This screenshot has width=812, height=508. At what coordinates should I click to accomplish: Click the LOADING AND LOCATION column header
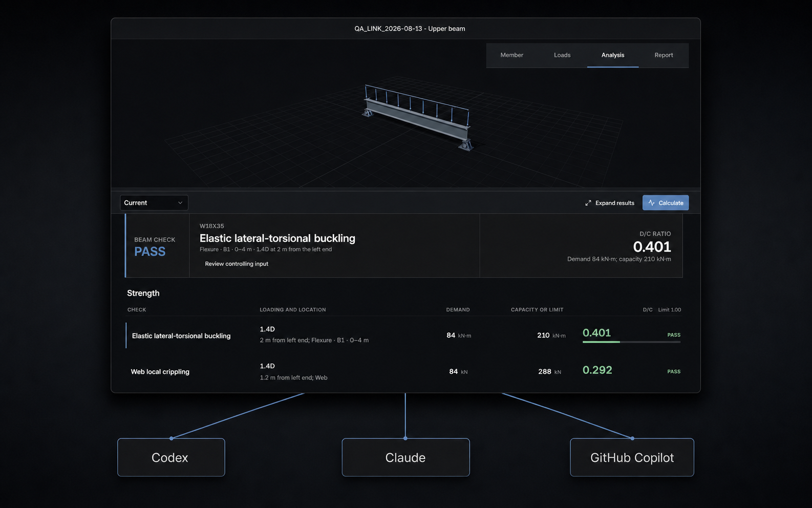292,310
